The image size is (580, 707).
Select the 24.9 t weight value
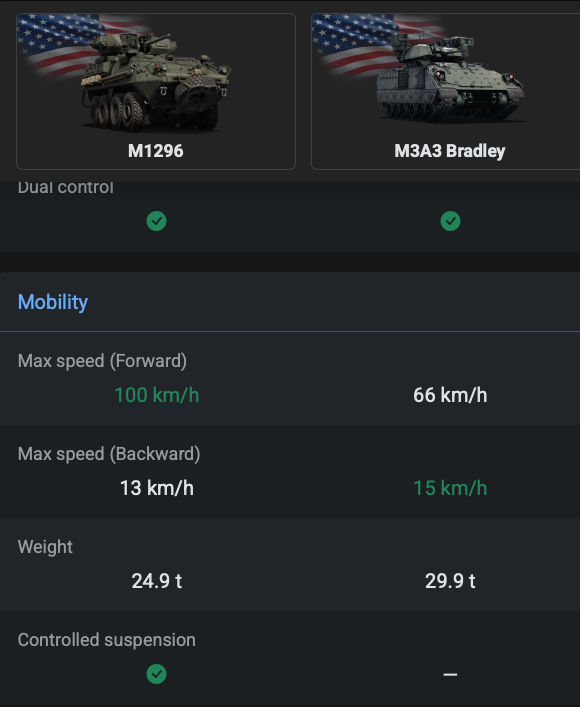point(157,581)
